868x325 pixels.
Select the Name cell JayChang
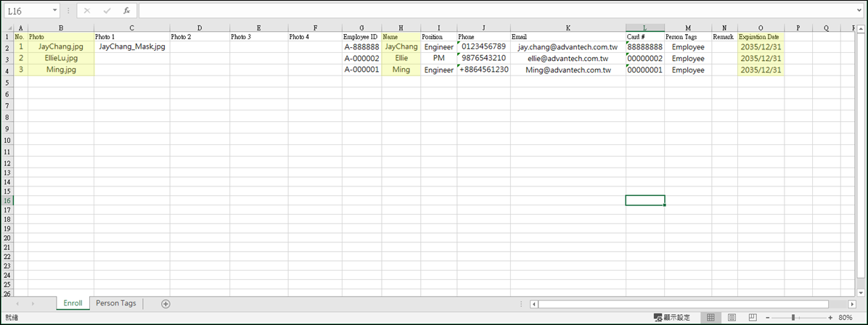pyautogui.click(x=401, y=47)
